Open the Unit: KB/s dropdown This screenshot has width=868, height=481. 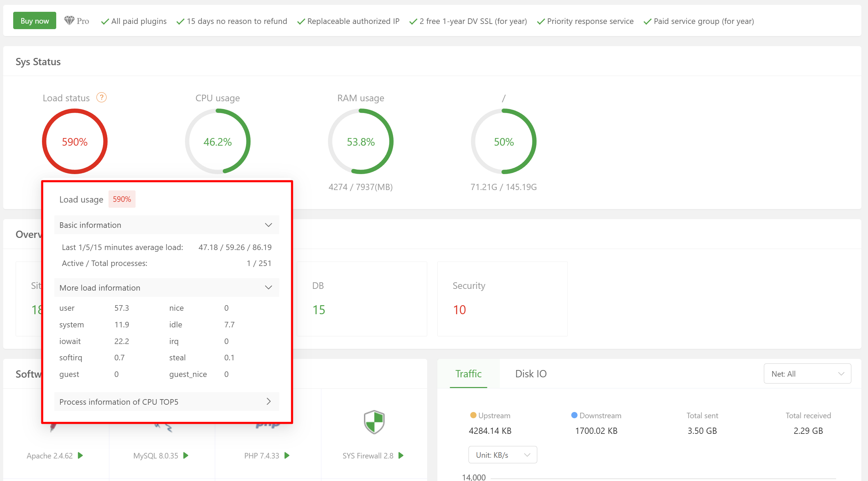pyautogui.click(x=502, y=455)
